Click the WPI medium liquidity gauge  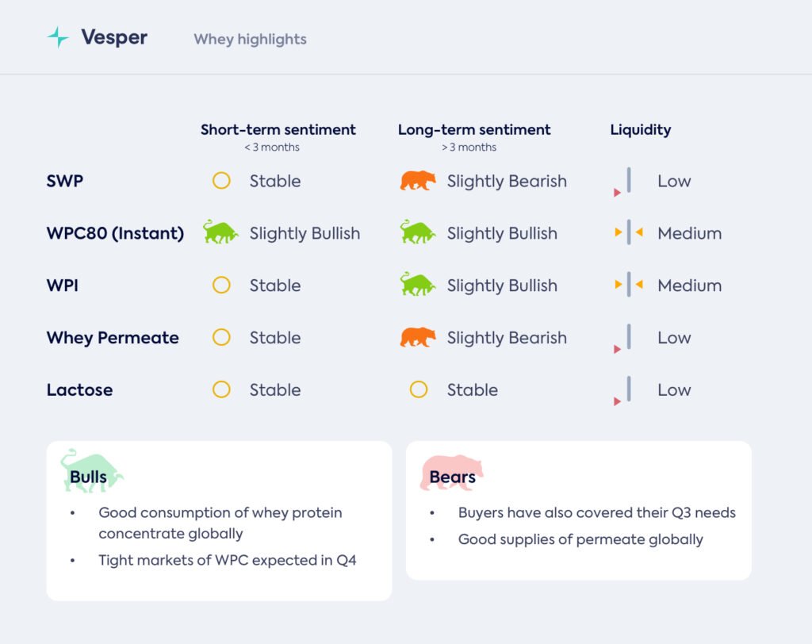coord(628,286)
